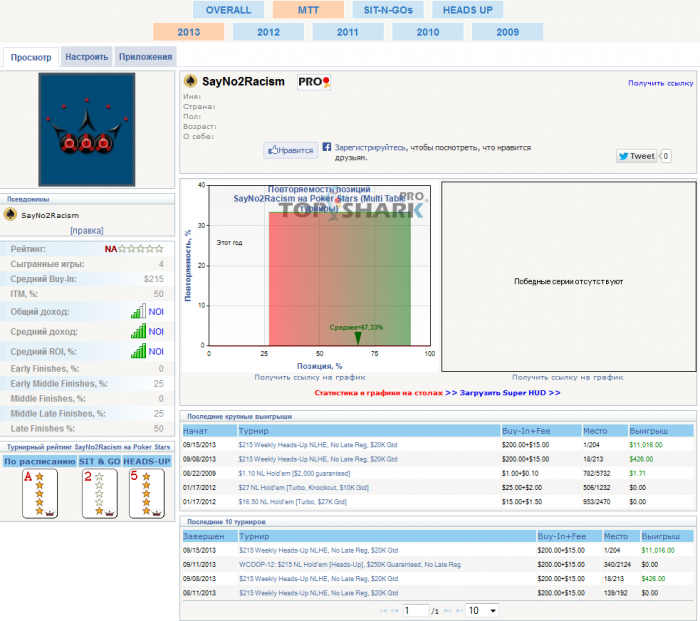Click next page pagination icon

[x=448, y=610]
